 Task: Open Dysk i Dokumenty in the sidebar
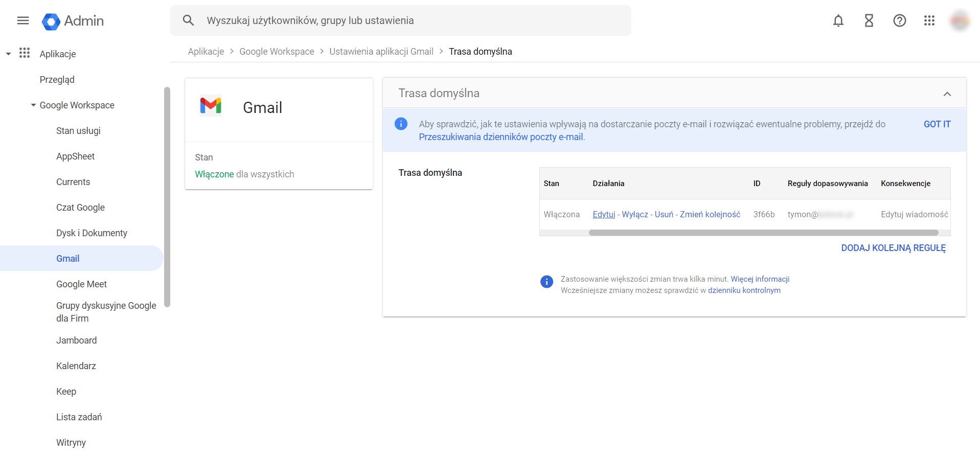(x=92, y=233)
